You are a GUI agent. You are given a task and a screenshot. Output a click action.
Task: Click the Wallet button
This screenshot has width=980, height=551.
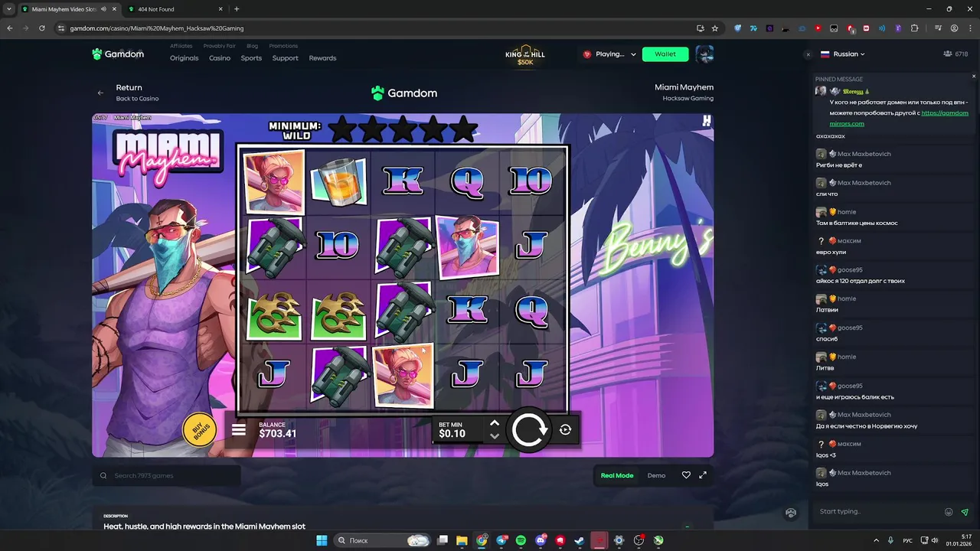click(665, 54)
